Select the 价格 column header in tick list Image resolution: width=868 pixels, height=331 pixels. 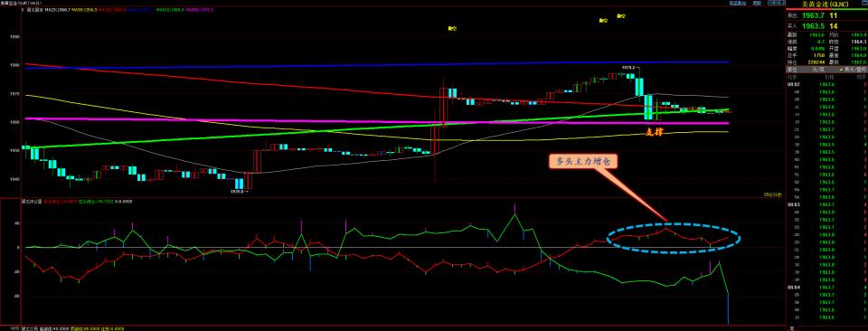(x=829, y=77)
